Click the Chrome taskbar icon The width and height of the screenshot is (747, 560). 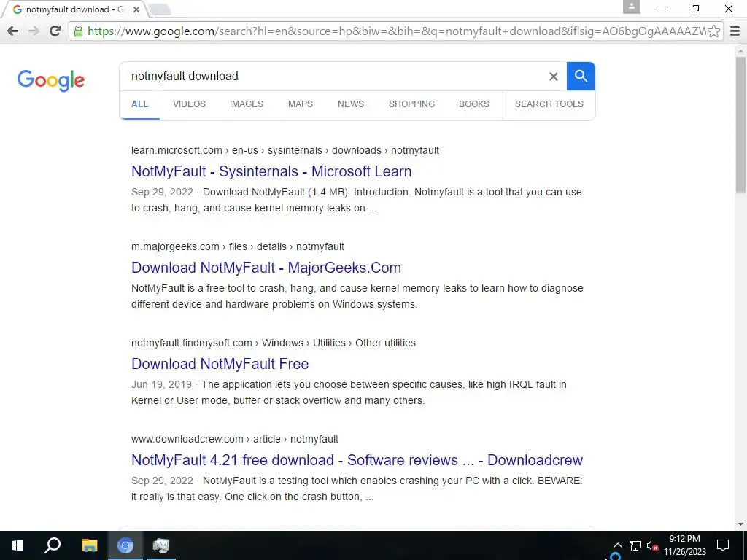coord(125,545)
